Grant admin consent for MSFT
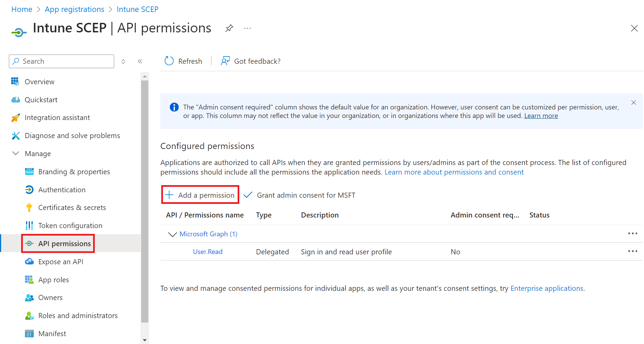Screen dimensions: 644x344 [x=300, y=195]
